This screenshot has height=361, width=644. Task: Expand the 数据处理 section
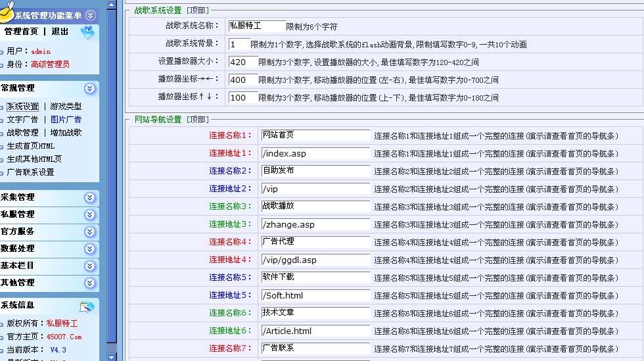(89, 249)
